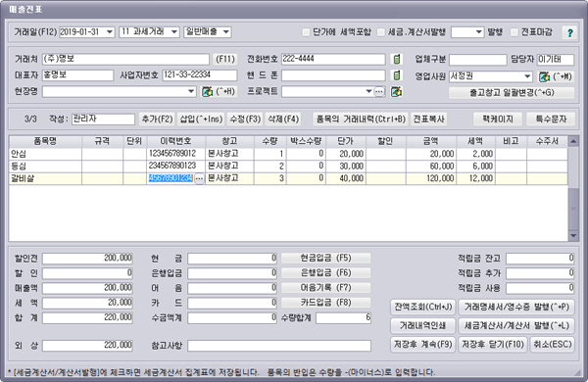Click the 담당자 input field
588x382 pixels.
[556, 60]
